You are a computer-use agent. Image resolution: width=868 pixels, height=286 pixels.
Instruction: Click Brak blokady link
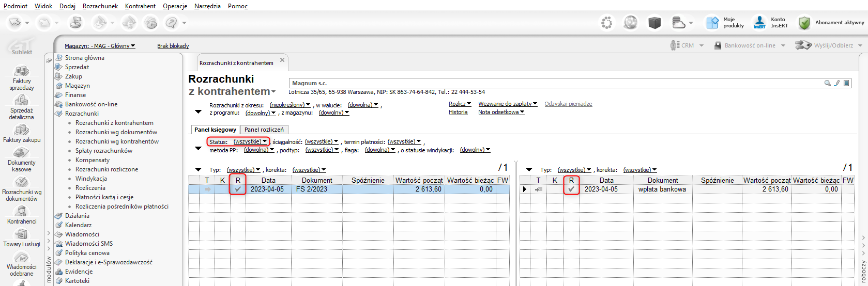pos(173,46)
